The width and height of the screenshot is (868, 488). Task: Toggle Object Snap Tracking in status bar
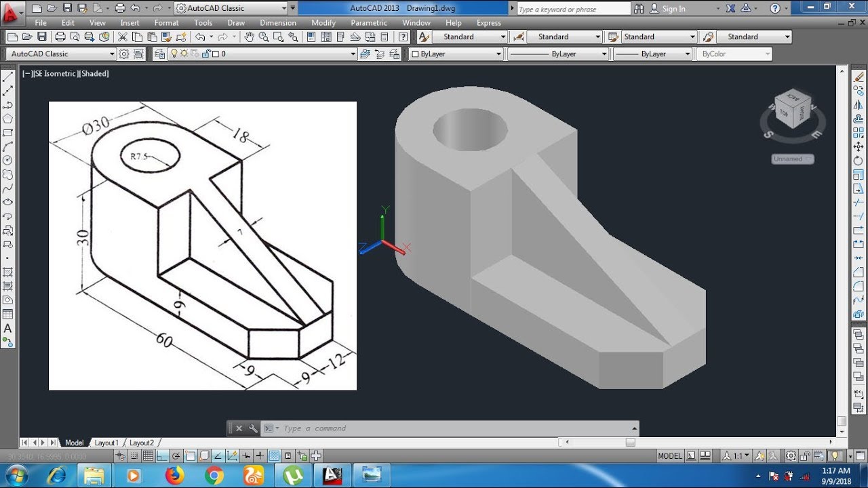(218, 456)
